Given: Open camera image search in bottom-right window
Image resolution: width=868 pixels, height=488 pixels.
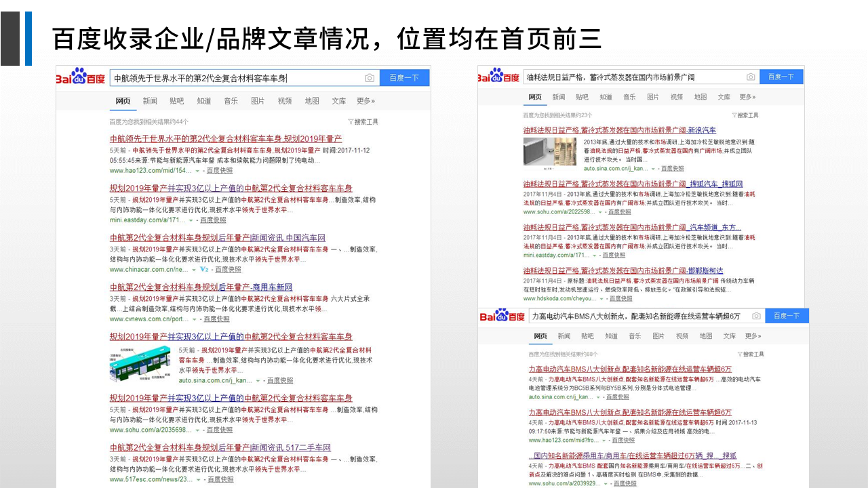Looking at the screenshot, I should pos(756,316).
